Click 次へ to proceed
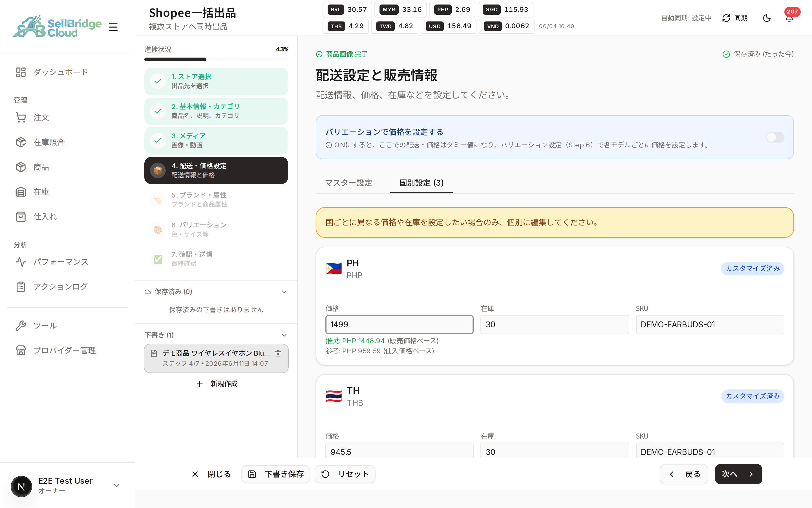This screenshot has height=508, width=812. (738, 474)
